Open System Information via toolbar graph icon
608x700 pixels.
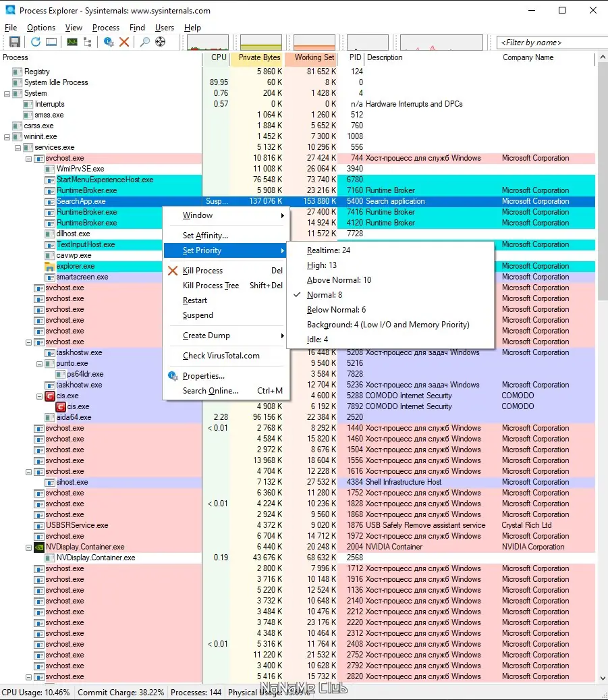72,42
